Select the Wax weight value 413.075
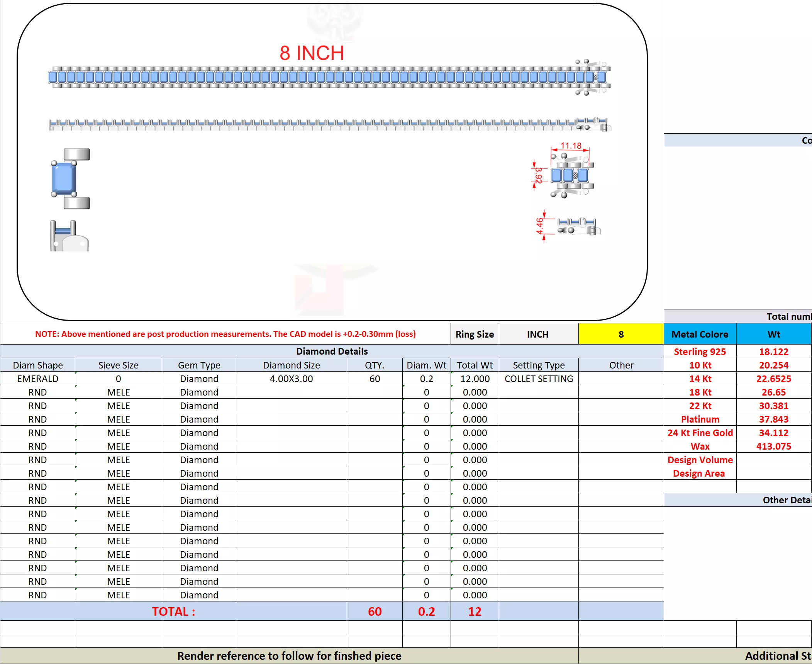 click(773, 446)
